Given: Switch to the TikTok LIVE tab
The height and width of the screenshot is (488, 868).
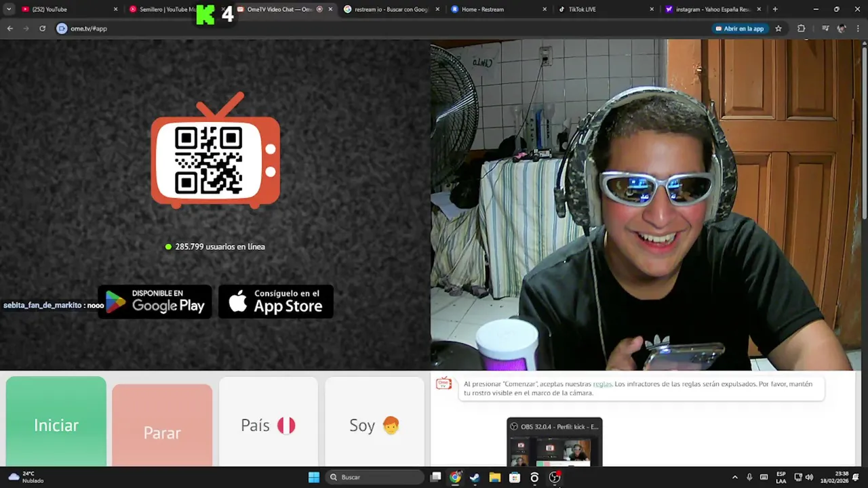Looking at the screenshot, I should (606, 9).
